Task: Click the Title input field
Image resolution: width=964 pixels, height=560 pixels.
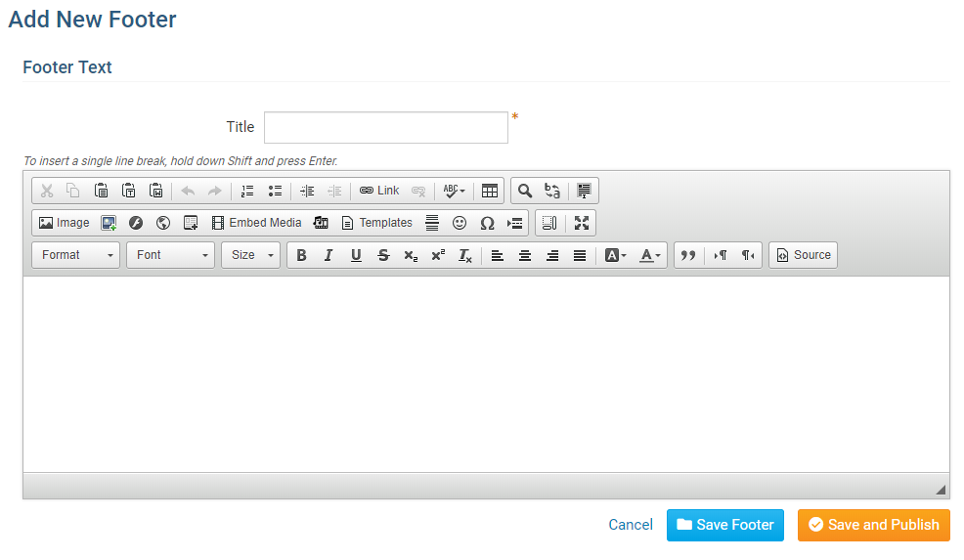Action: tap(386, 127)
